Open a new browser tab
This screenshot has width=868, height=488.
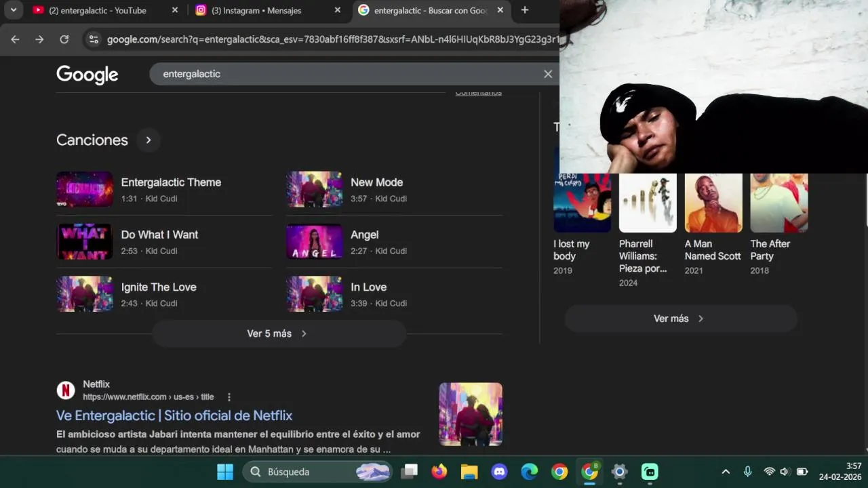point(524,10)
